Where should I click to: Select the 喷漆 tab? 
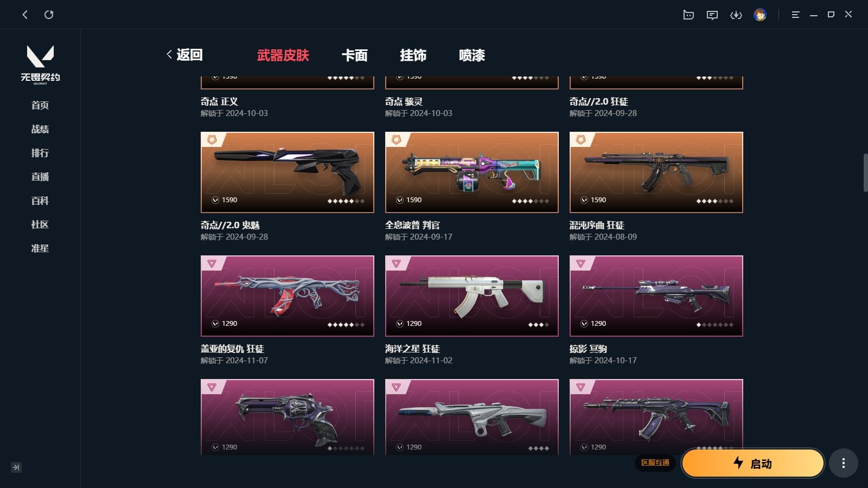(x=472, y=55)
